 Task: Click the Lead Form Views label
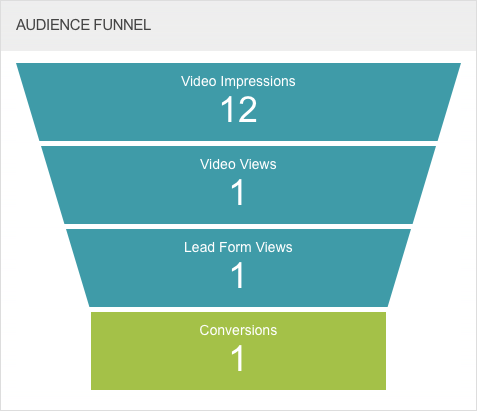pyautogui.click(x=238, y=247)
